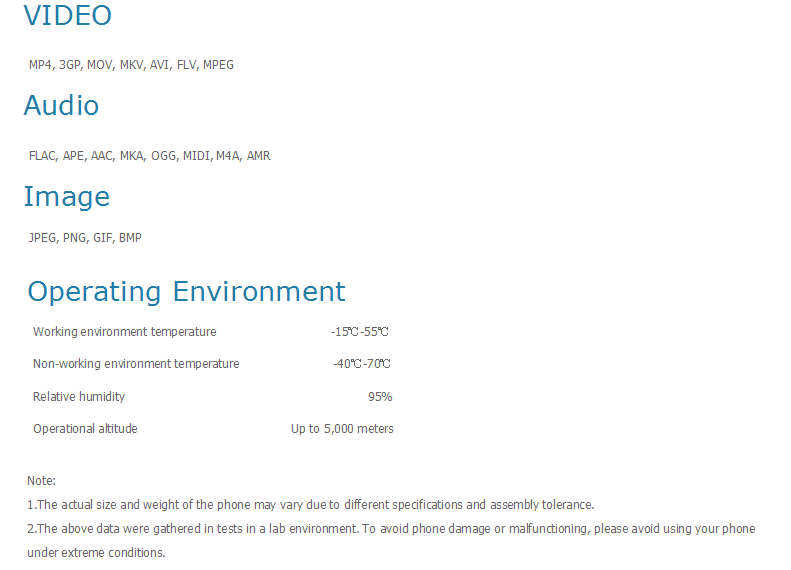Click the -40℃-70℃ temperature value

(362, 364)
